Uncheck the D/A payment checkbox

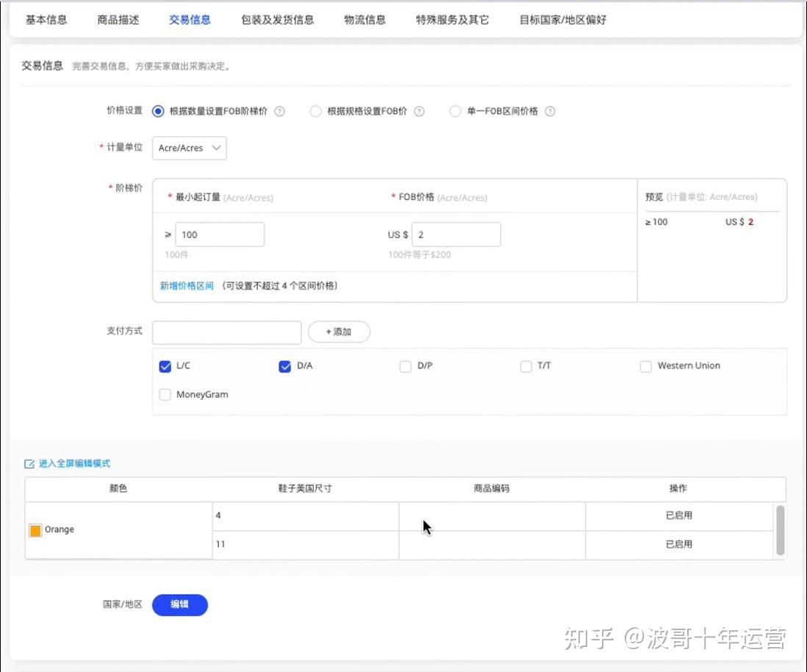tap(284, 366)
